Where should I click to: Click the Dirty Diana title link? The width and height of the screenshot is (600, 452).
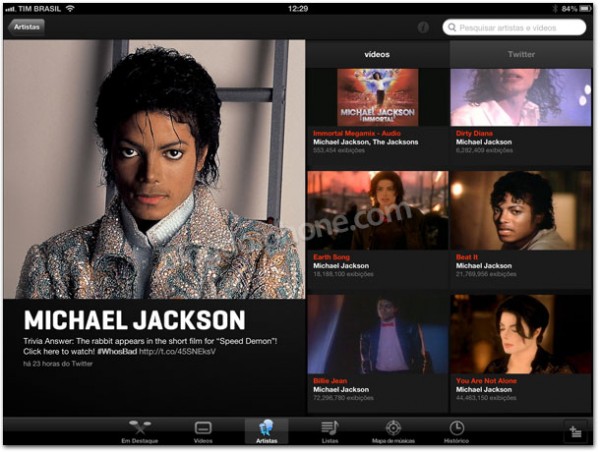(474, 134)
